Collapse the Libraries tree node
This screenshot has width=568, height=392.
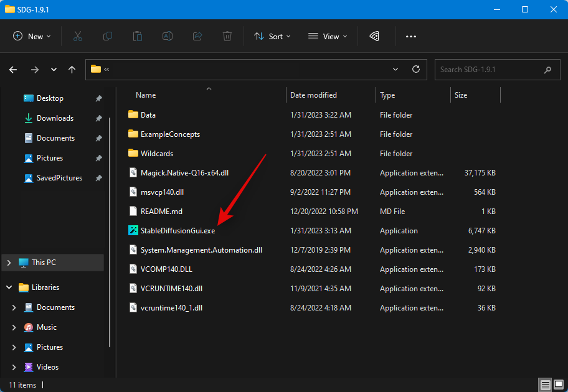[x=9, y=287]
